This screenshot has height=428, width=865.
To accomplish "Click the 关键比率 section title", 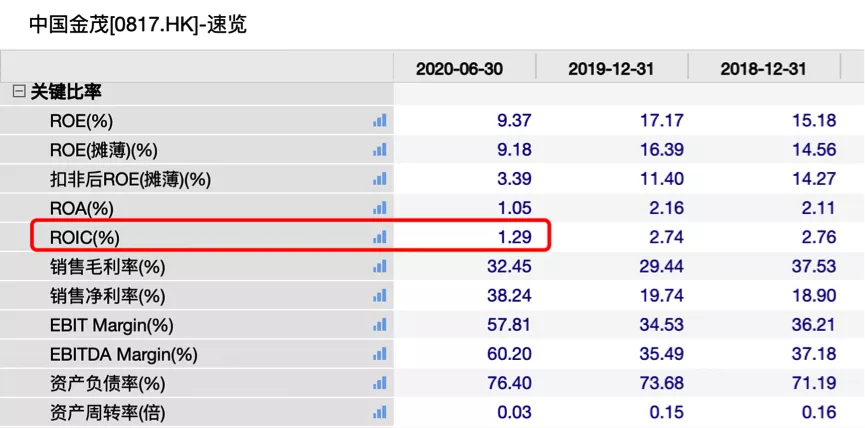I will 66,92.
